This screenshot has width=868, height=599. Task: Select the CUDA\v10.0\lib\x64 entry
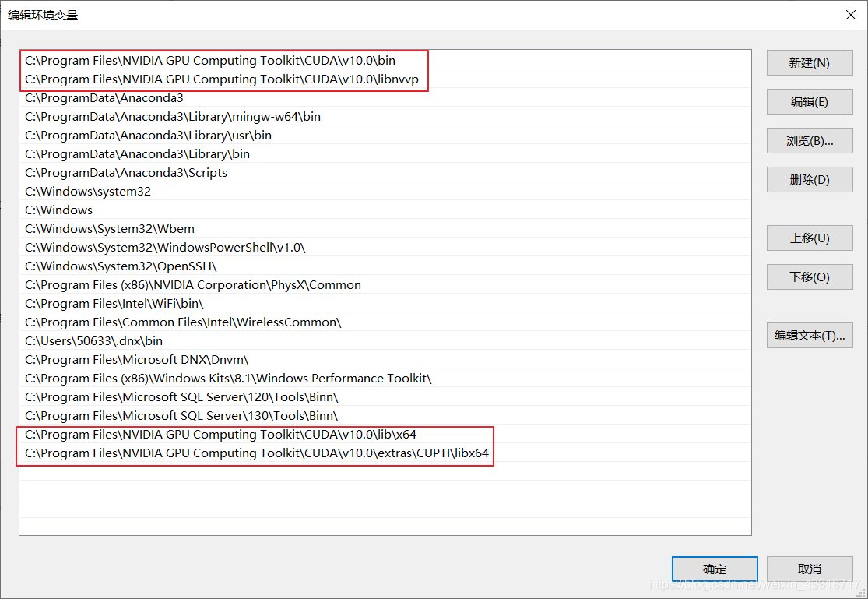[x=385, y=435]
